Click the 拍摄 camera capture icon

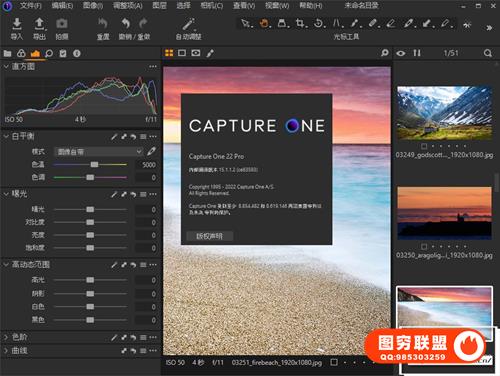coord(62,24)
